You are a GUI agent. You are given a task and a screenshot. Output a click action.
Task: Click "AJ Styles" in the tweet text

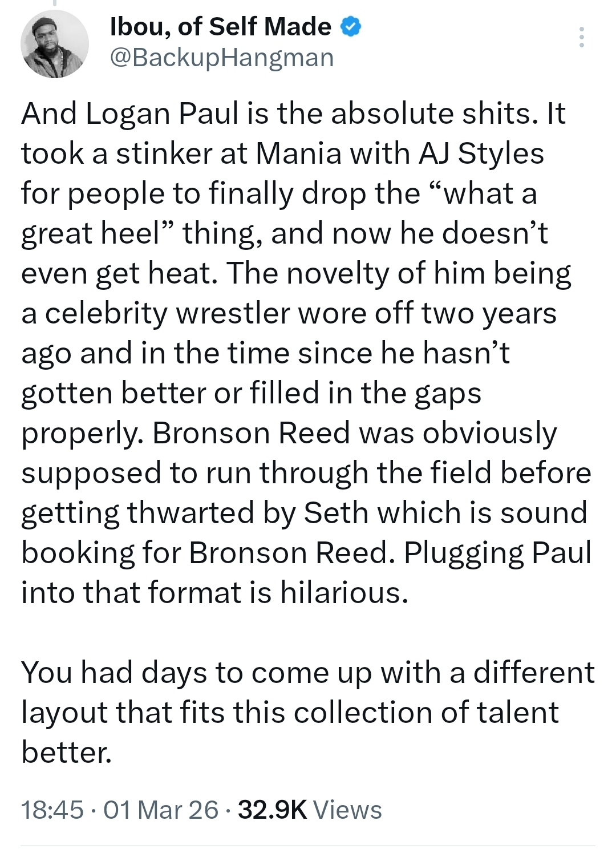tap(481, 153)
